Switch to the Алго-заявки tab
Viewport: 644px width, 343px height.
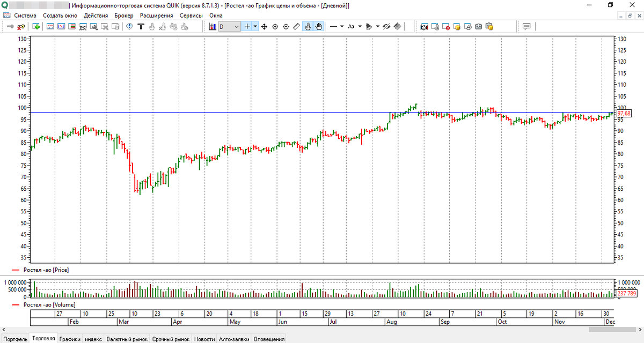pyautogui.click(x=233, y=339)
